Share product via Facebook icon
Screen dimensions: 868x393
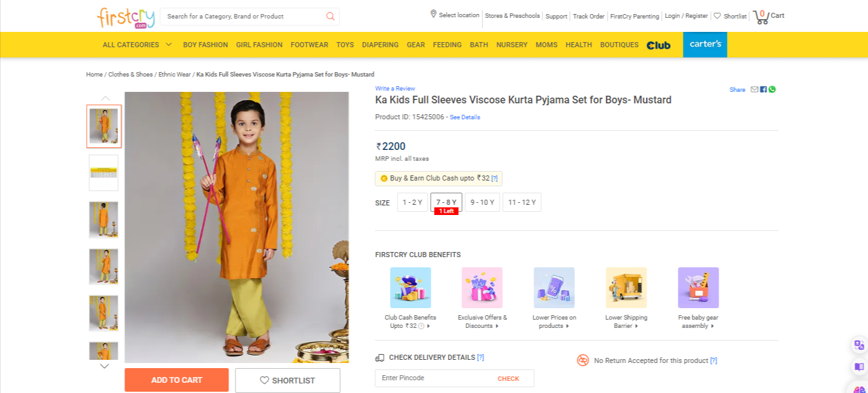763,89
